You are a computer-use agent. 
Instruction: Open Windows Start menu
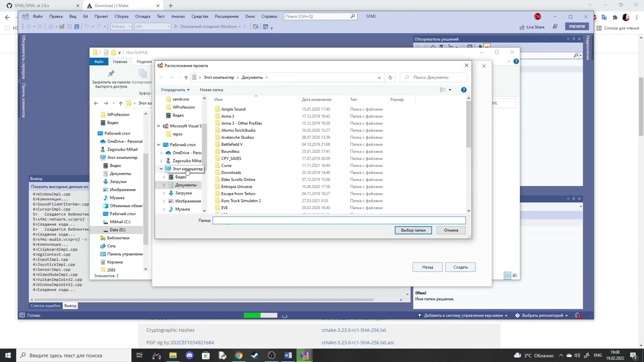click(8, 355)
